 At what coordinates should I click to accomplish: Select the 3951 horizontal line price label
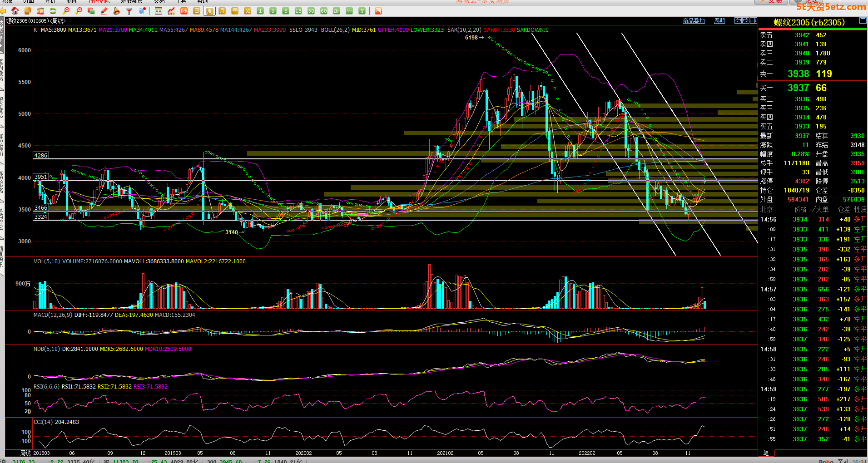tap(41, 177)
